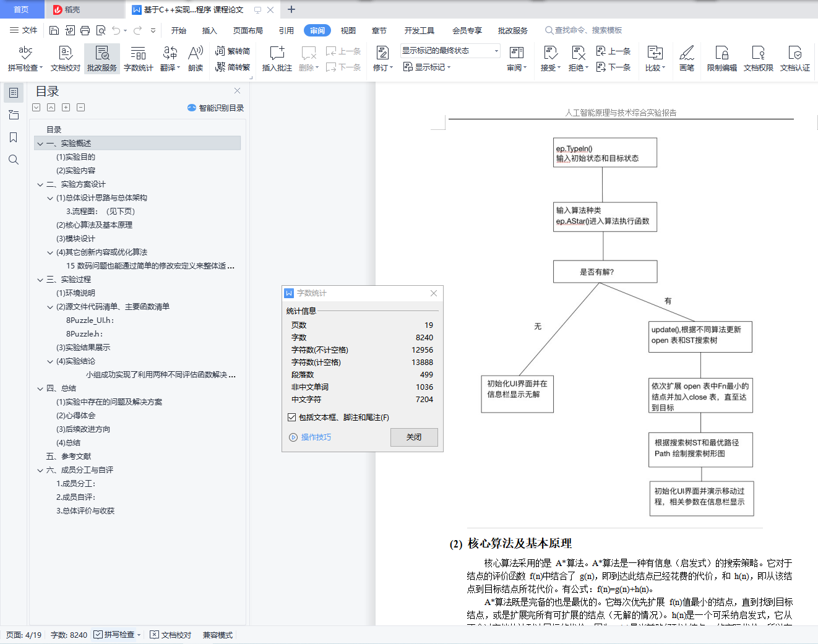Open bookmarks from the left sidebar
Image resolution: width=818 pixels, height=644 pixels.
[14, 137]
